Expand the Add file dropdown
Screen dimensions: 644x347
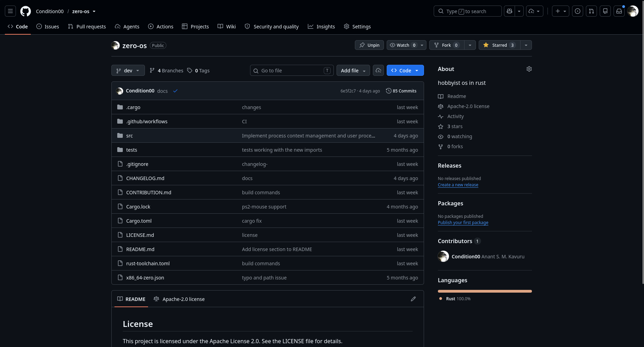click(x=353, y=71)
